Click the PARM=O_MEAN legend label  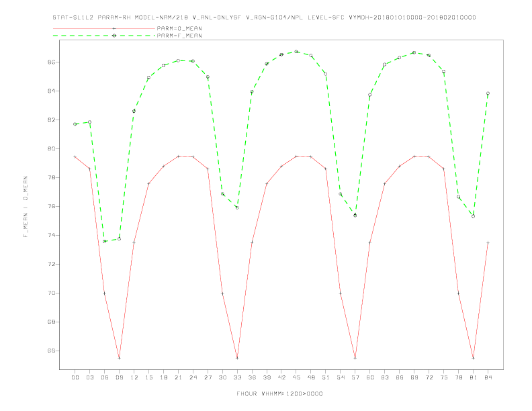[179, 28]
